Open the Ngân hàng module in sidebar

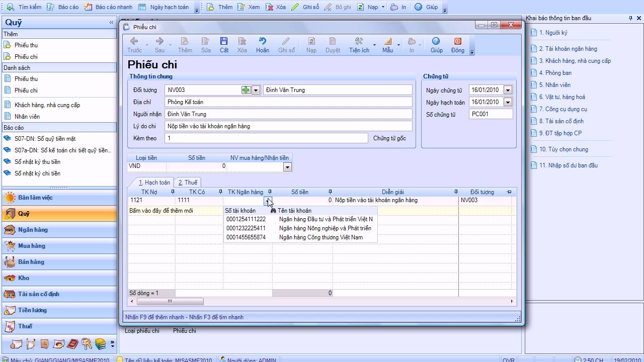[x=59, y=230]
